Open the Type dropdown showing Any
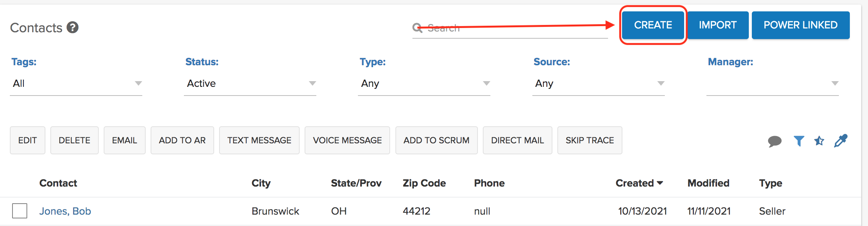The width and height of the screenshot is (868, 226). (x=424, y=83)
